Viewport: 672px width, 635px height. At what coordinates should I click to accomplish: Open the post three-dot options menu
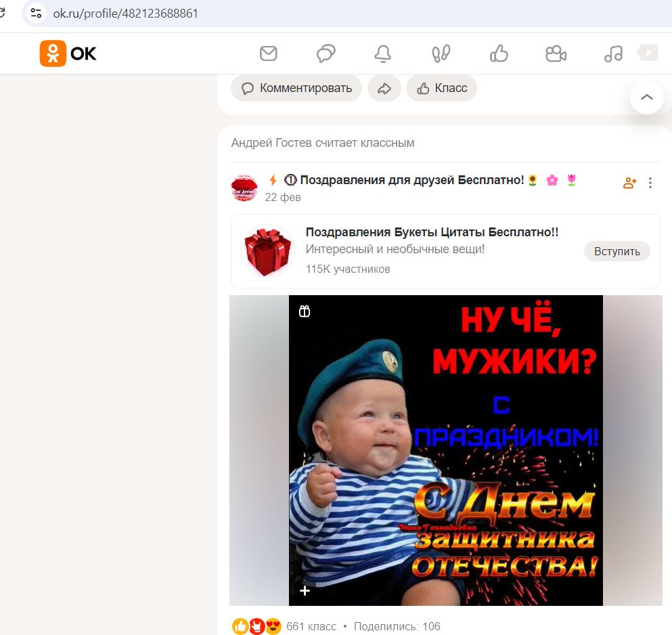click(650, 183)
